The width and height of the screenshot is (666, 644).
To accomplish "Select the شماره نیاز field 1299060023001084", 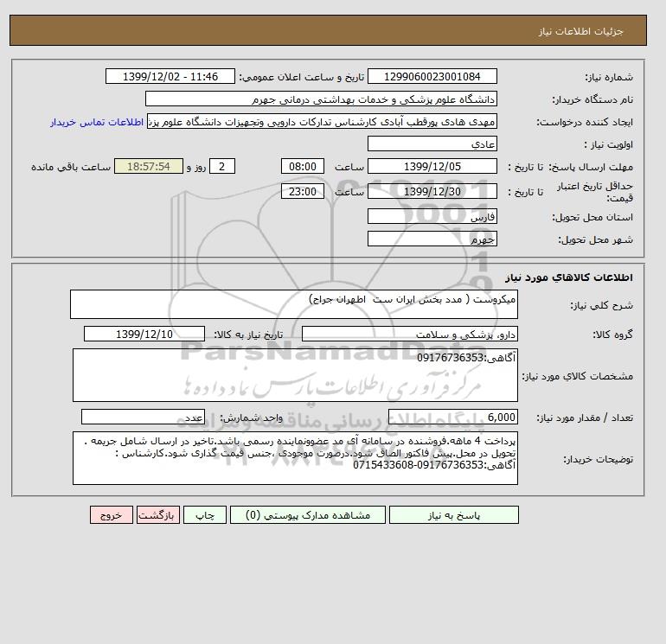I will coord(432,76).
